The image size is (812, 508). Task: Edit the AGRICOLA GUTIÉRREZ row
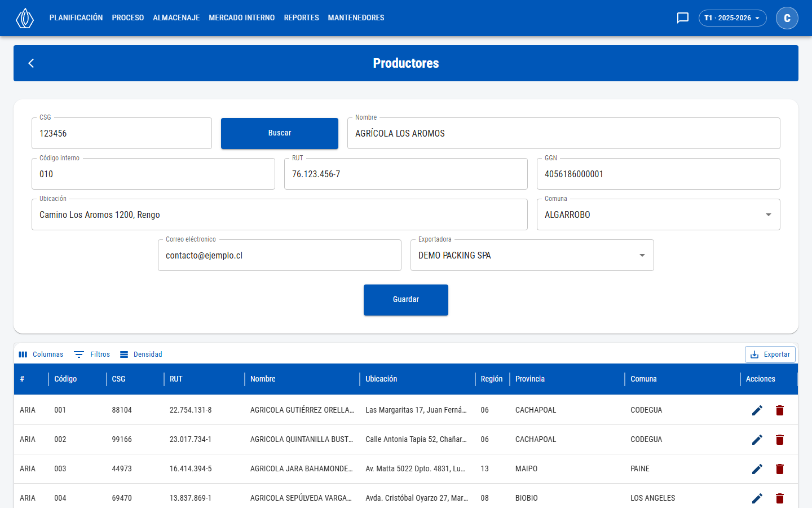(x=757, y=410)
